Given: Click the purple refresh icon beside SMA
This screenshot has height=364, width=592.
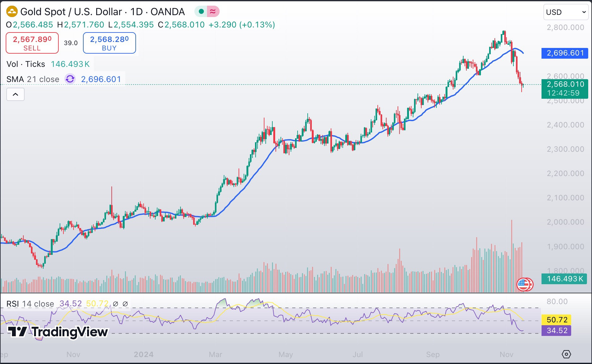Looking at the screenshot, I should tap(70, 79).
